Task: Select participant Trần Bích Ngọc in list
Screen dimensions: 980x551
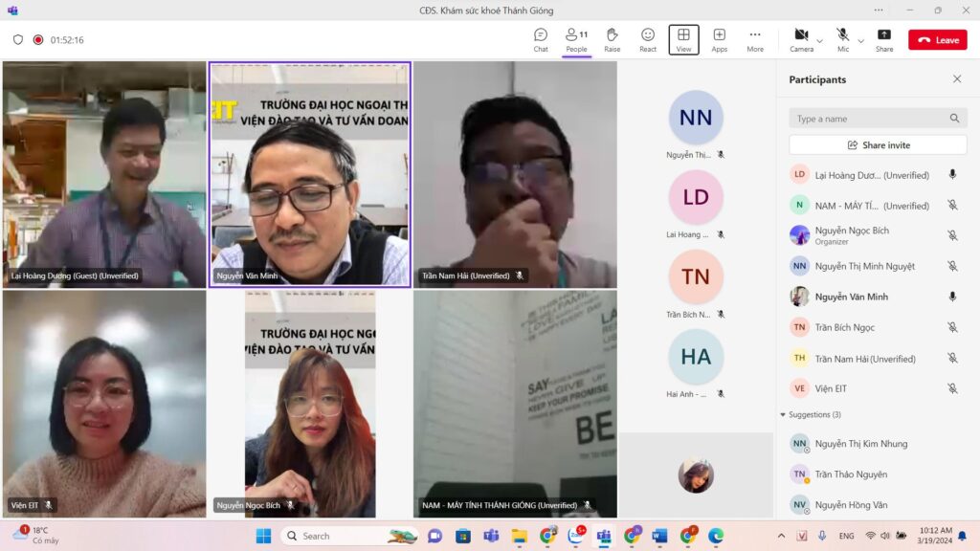Action: coord(844,327)
